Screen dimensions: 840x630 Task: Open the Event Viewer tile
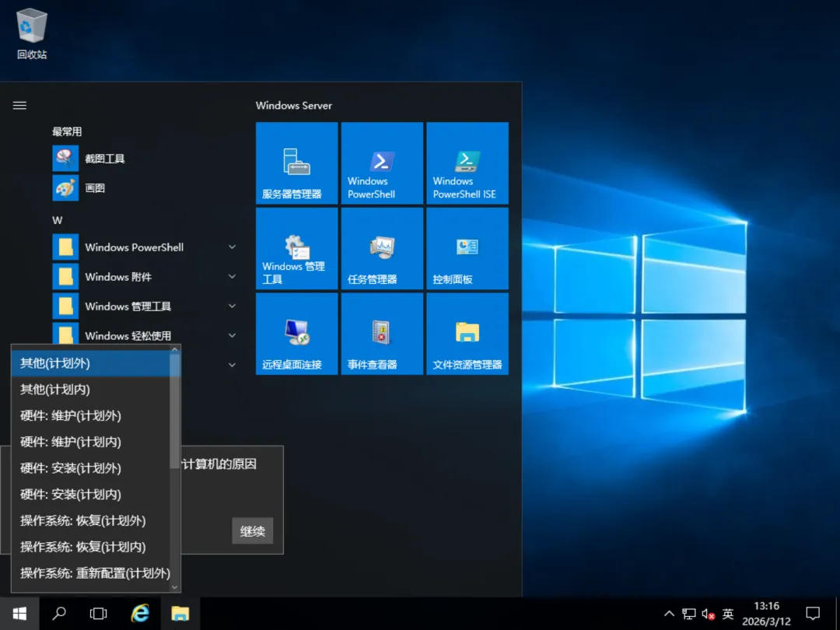click(x=382, y=334)
